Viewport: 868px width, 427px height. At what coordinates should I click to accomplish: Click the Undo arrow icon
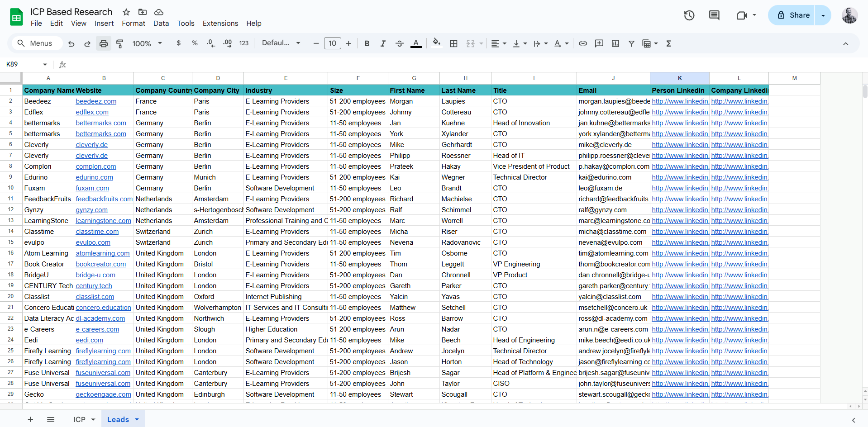pyautogui.click(x=71, y=43)
